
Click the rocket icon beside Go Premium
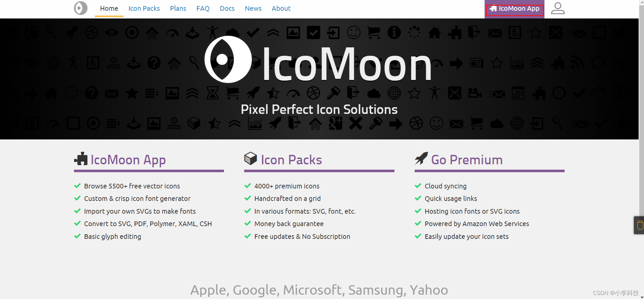421,158
